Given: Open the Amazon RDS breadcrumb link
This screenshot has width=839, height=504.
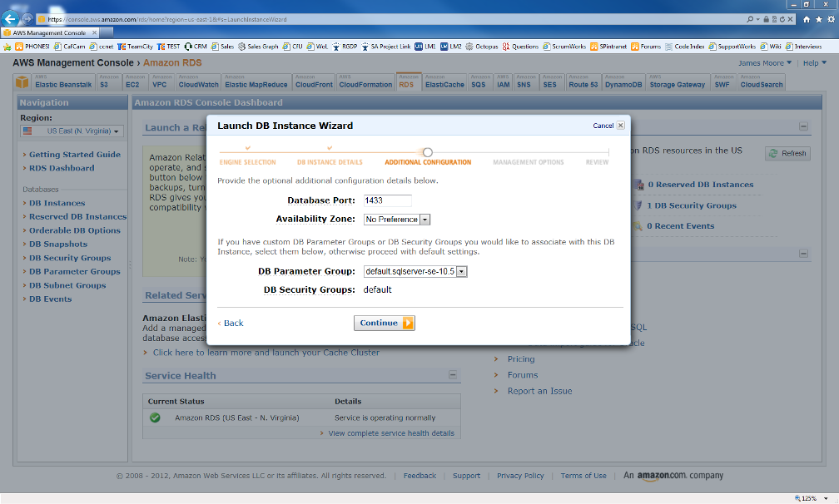Looking at the screenshot, I should [x=172, y=62].
